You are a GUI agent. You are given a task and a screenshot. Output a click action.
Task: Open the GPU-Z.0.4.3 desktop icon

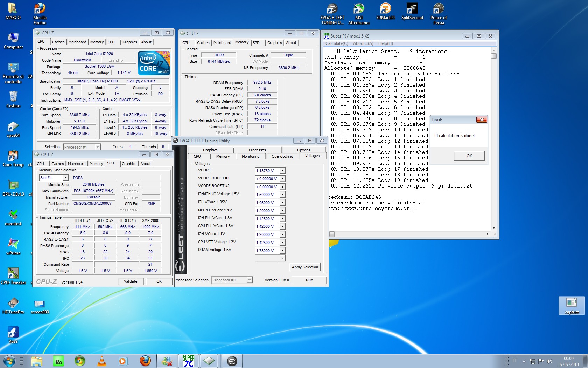[13, 188]
